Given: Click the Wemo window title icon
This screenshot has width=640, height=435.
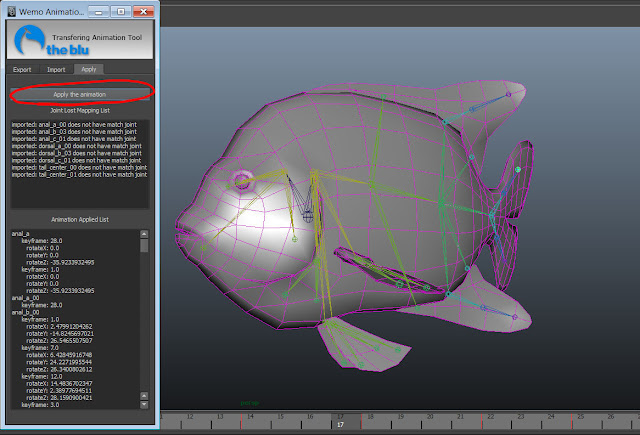Looking at the screenshot, I should [x=11, y=10].
